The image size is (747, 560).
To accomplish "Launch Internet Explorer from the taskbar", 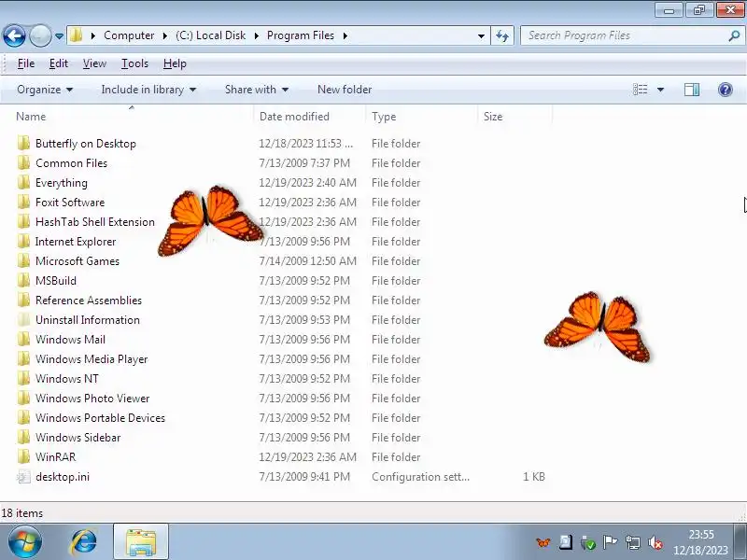I will 84,542.
